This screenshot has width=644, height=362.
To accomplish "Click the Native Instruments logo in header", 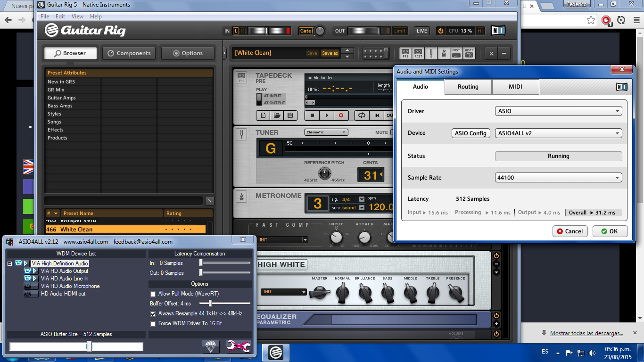I will tap(498, 31).
